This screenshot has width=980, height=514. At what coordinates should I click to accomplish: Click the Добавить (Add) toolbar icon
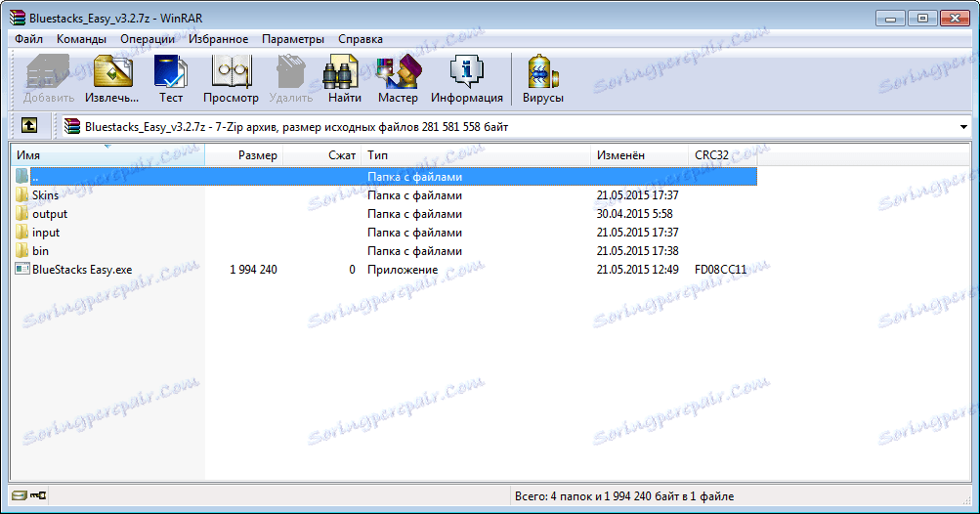pyautogui.click(x=48, y=78)
